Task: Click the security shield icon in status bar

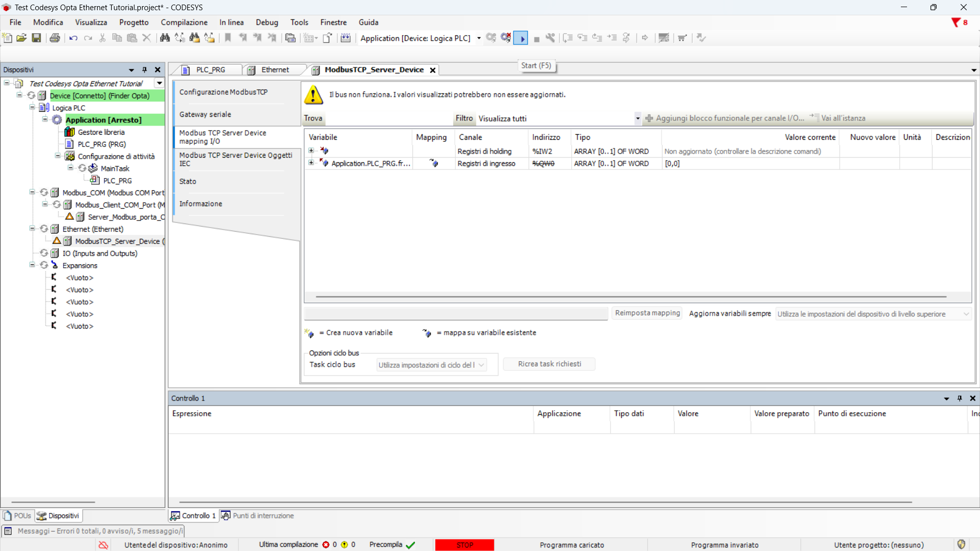Action: tap(962, 544)
